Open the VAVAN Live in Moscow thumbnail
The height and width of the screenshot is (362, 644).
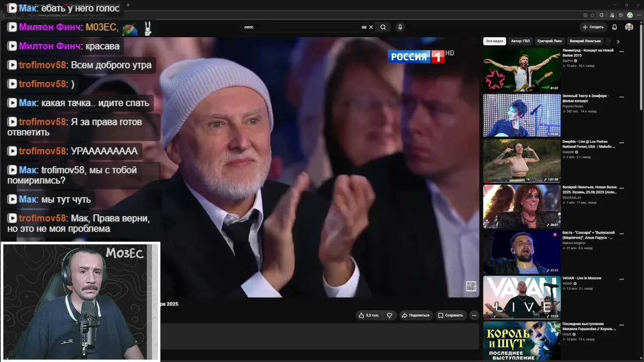click(x=522, y=297)
